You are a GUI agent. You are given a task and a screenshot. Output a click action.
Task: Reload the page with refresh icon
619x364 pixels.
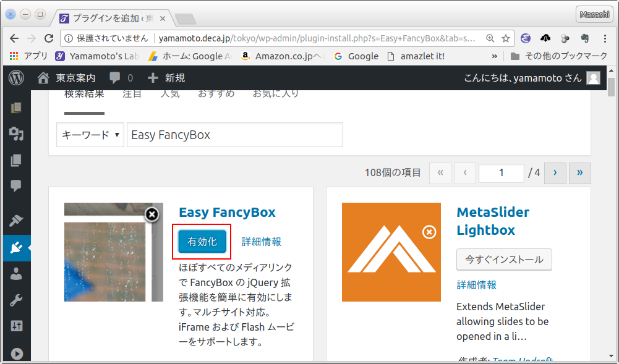[x=49, y=38]
